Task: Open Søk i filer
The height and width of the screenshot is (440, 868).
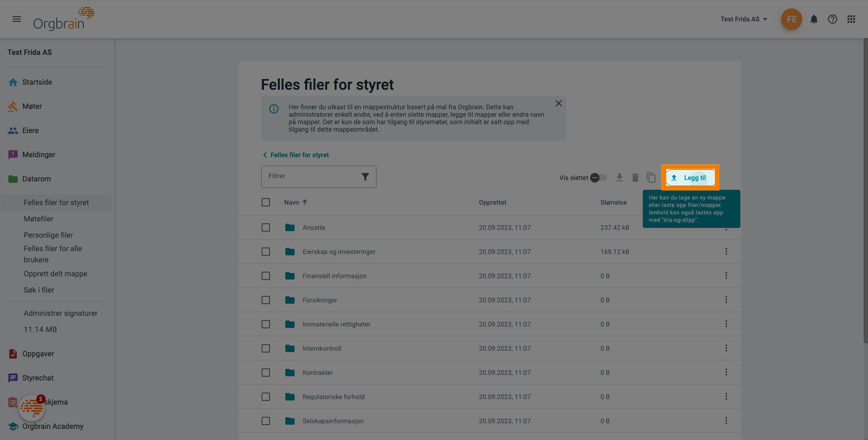Action: click(39, 290)
